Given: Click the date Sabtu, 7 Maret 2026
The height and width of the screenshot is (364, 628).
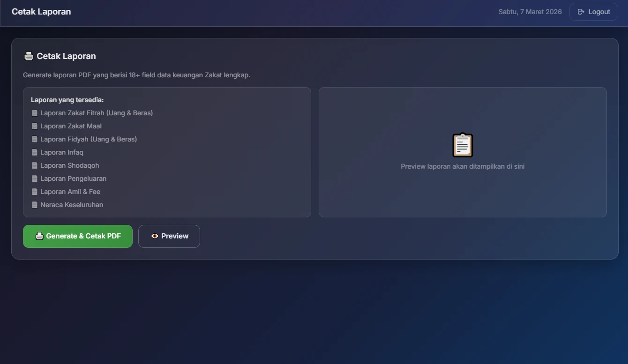Looking at the screenshot, I should (530, 12).
